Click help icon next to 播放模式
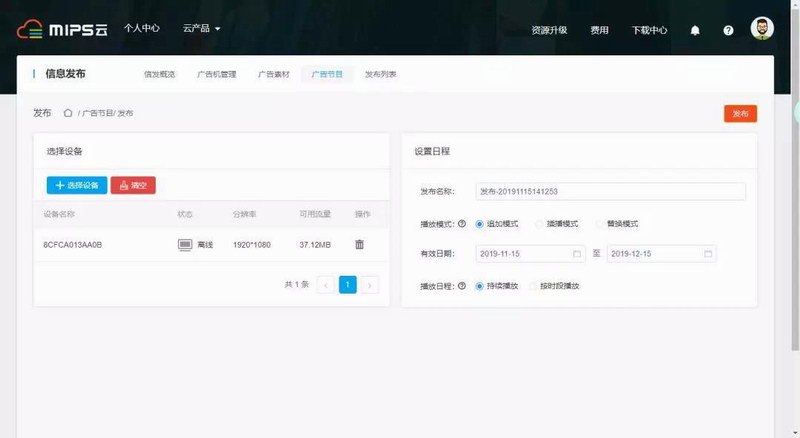 click(x=462, y=223)
